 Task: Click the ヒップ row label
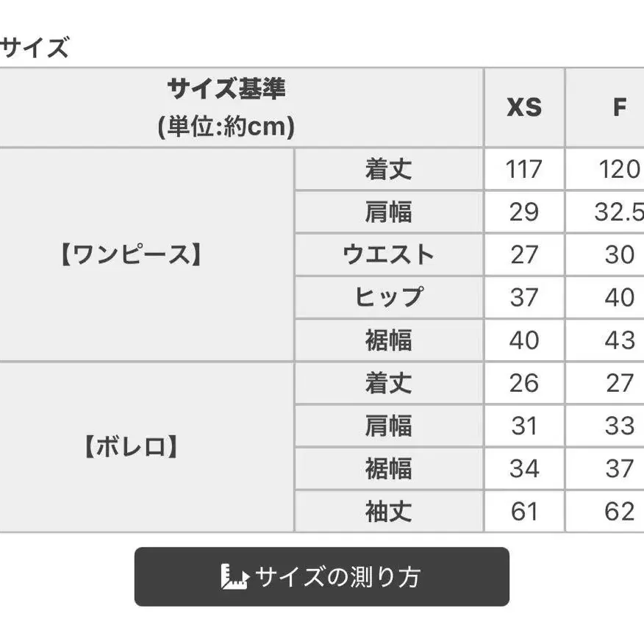[389, 298]
